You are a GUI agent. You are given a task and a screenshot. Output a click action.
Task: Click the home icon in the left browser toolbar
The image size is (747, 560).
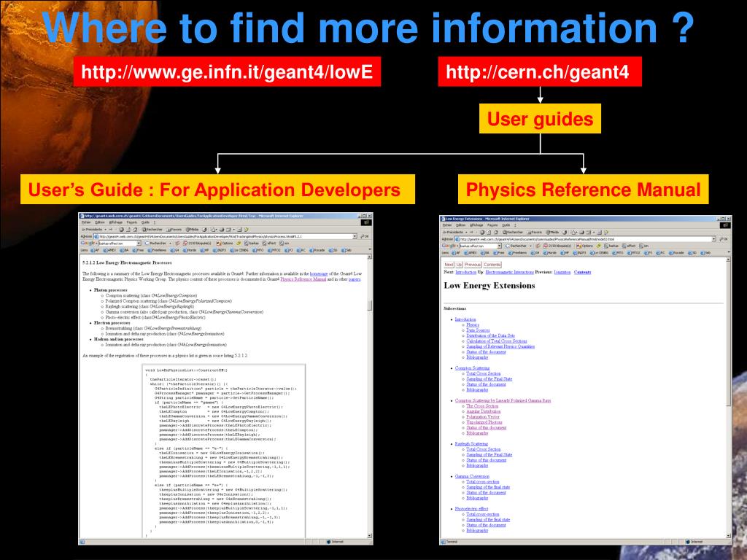pos(135,229)
